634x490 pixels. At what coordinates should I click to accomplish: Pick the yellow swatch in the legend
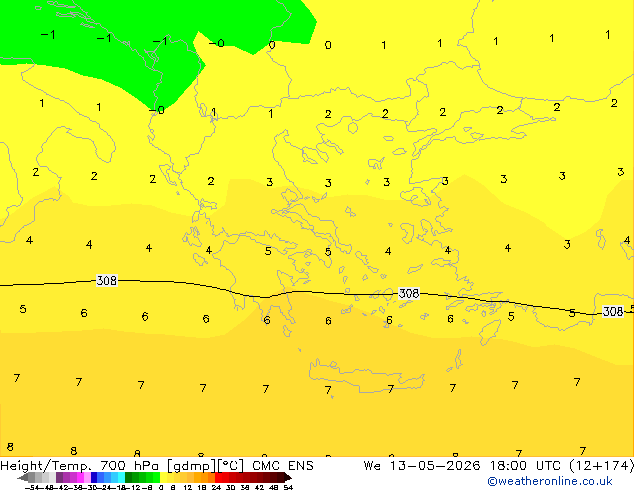tap(163, 477)
